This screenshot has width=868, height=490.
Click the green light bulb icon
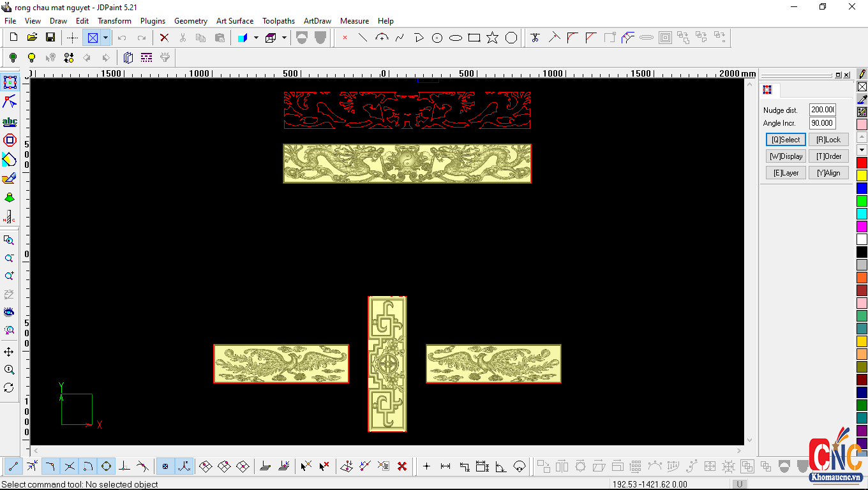[13, 57]
